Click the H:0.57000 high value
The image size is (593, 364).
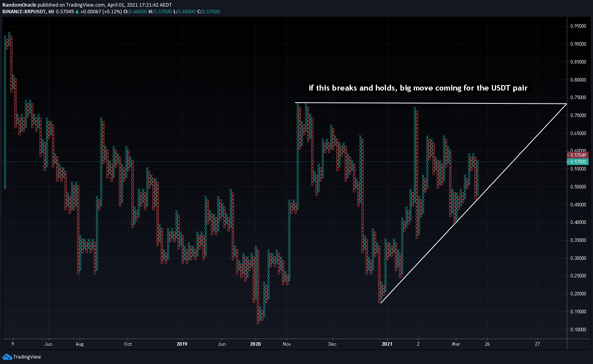coord(160,12)
